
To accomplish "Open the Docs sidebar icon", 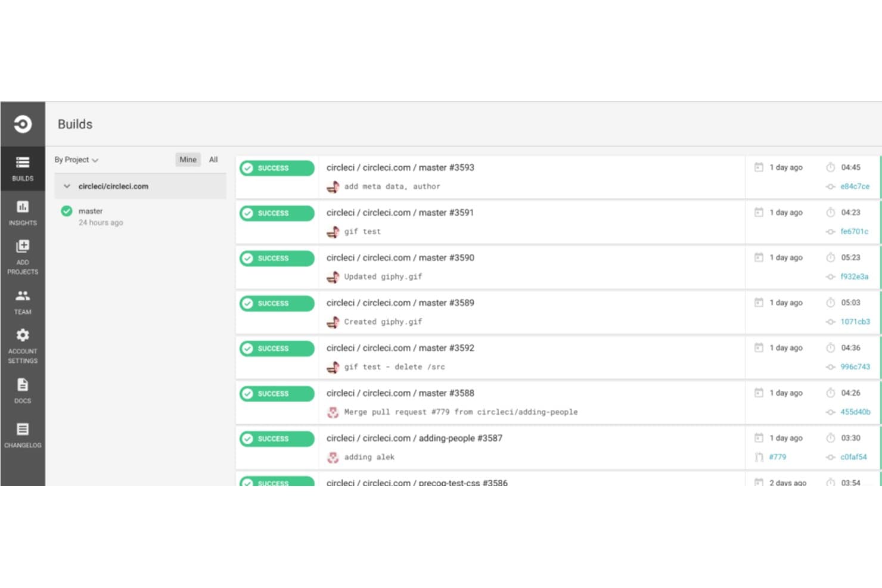I will click(23, 384).
